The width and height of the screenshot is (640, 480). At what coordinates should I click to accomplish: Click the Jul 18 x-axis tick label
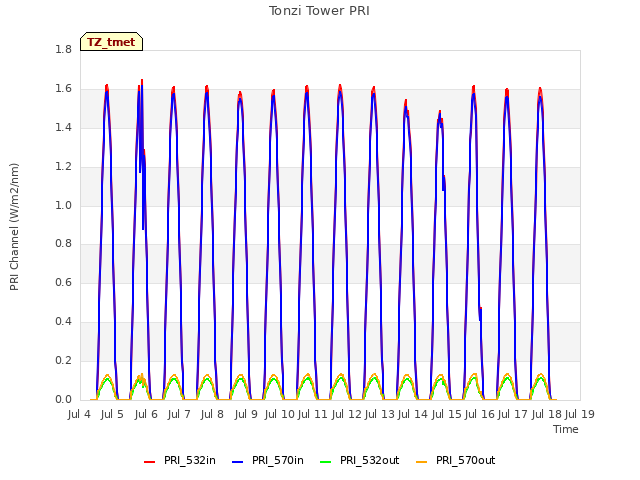pos(547,414)
